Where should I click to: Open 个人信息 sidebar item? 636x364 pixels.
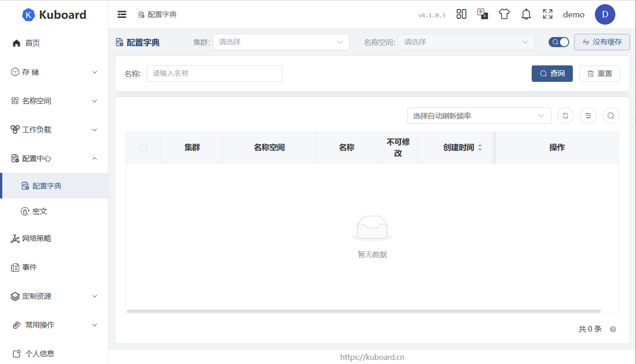pyautogui.click(x=54, y=354)
